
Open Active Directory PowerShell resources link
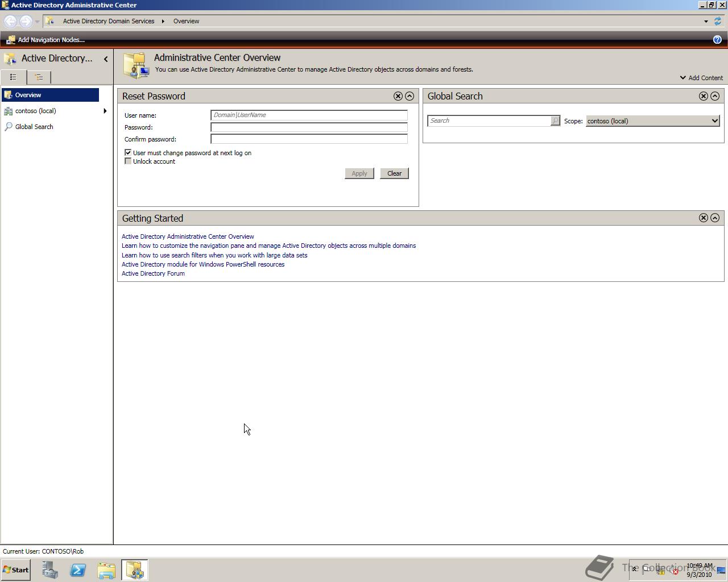point(203,264)
